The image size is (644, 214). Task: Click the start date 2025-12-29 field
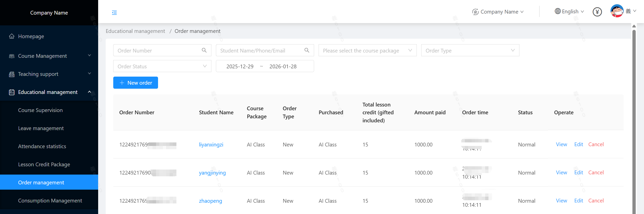tap(240, 66)
